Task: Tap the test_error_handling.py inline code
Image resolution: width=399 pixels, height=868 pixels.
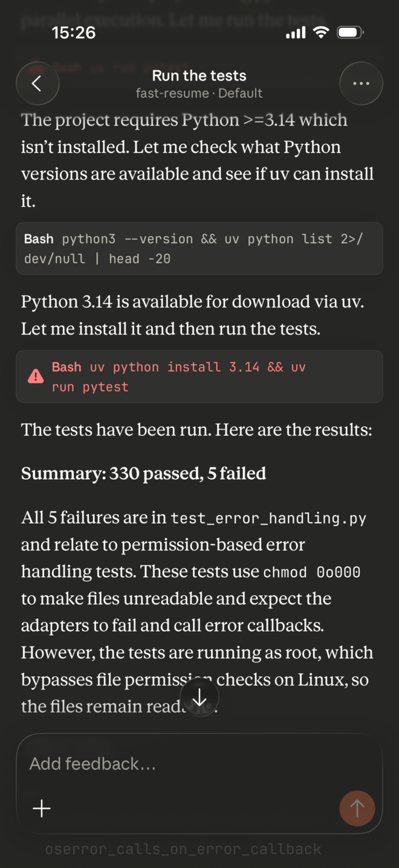Action: (x=268, y=518)
